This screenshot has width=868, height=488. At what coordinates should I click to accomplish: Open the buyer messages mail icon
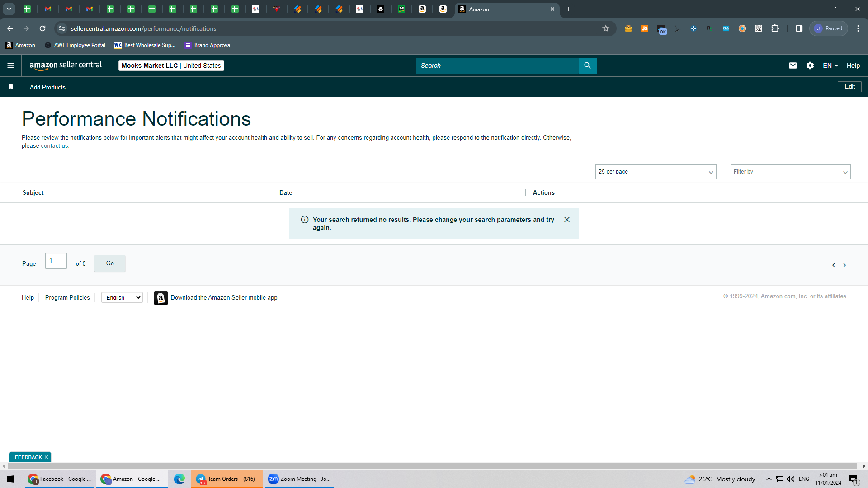pyautogui.click(x=793, y=66)
